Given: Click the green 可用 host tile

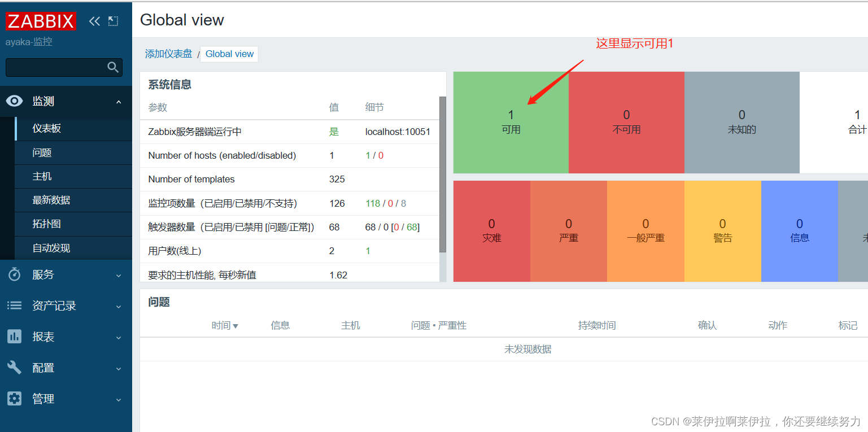Looking at the screenshot, I should [511, 122].
